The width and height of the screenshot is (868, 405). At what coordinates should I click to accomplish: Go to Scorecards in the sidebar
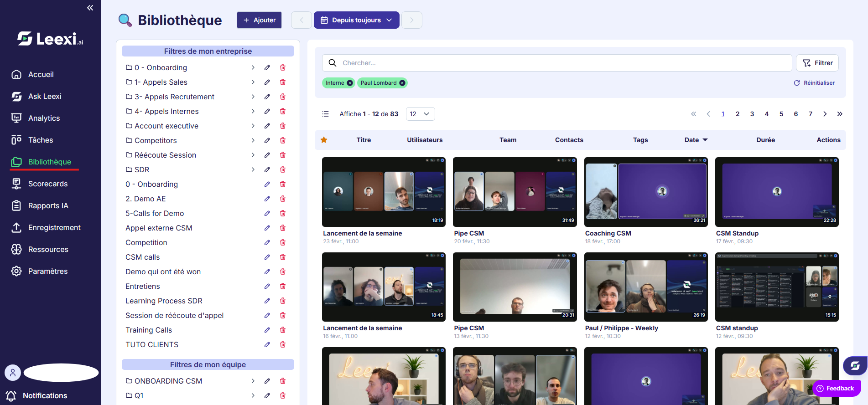[48, 184]
